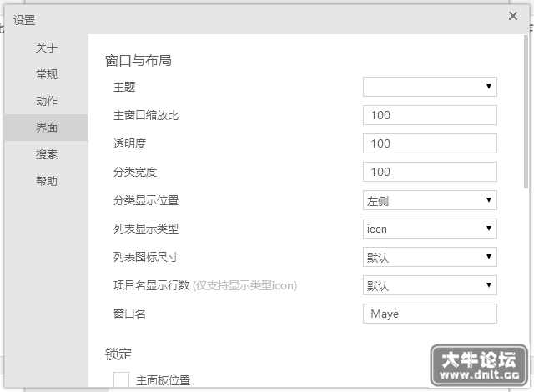The width and height of the screenshot is (534, 392).
Task: Click the settings vertical scrollbar thumb
Action: (526, 112)
